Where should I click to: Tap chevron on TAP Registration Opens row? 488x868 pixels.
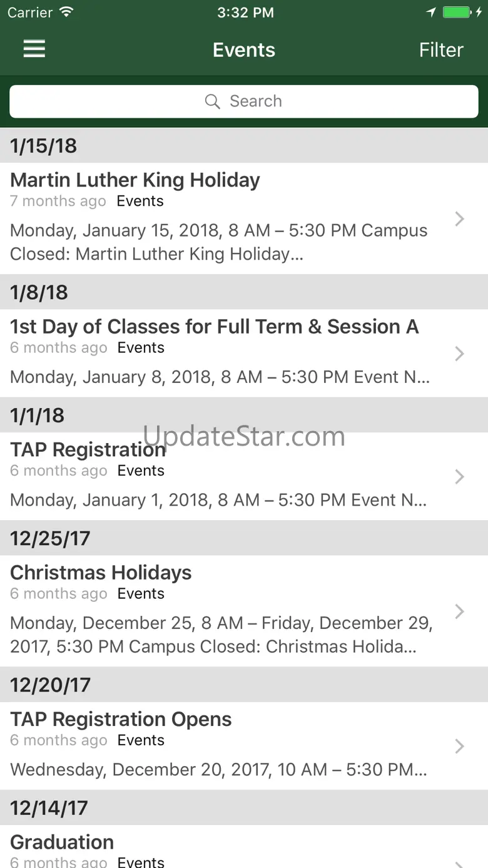pos(460,746)
